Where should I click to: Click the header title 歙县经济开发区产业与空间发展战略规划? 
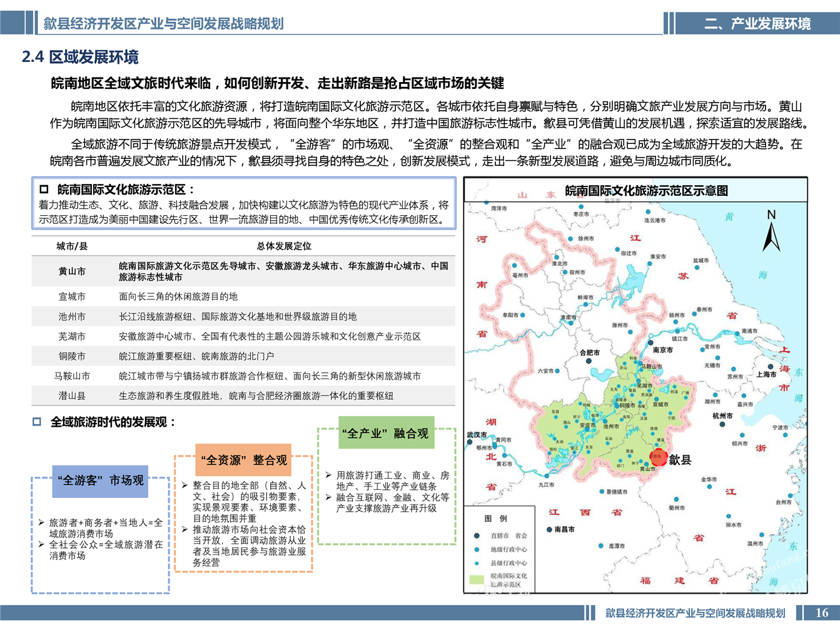click(164, 24)
